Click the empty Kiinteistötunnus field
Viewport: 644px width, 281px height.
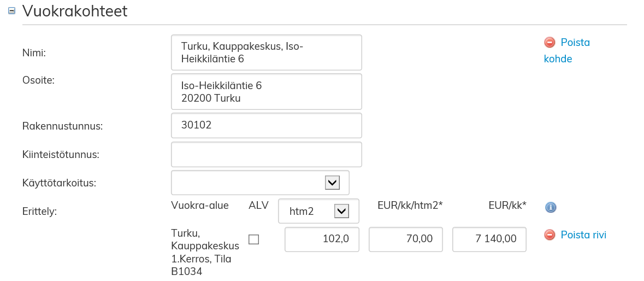(267, 155)
